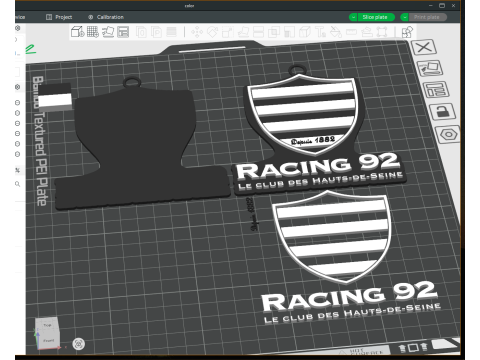This screenshot has width=480, height=360.
Task: Click the plate's remove X icon
Action: click(x=424, y=47)
